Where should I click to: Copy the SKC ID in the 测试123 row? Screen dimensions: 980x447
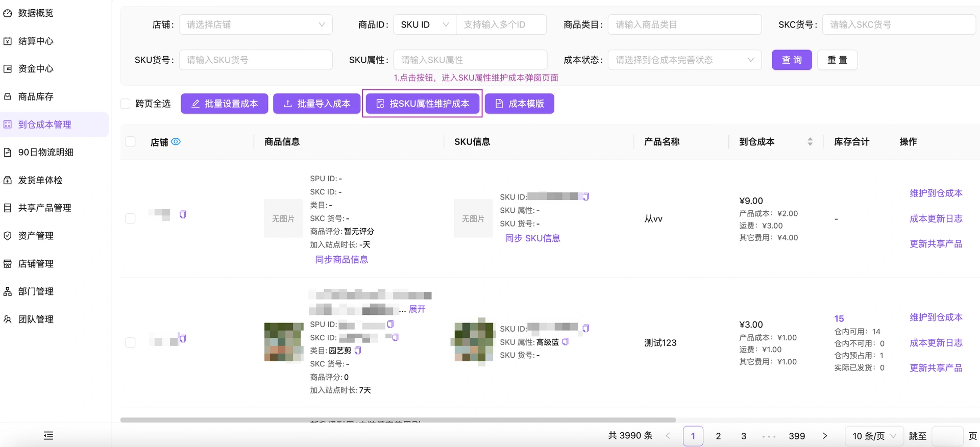(x=396, y=337)
